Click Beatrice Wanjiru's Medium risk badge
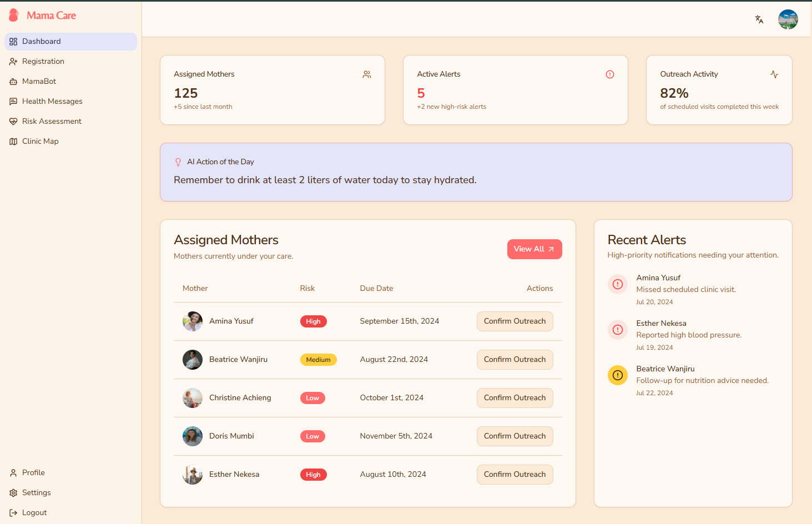Screen dimensions: 812x524 318,360
